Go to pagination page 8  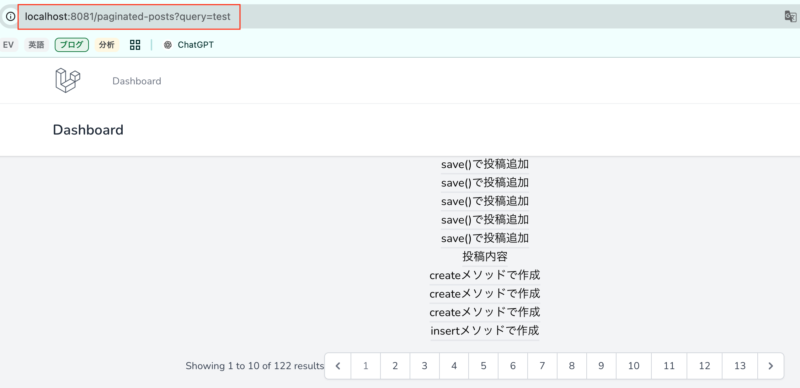[x=572, y=366]
